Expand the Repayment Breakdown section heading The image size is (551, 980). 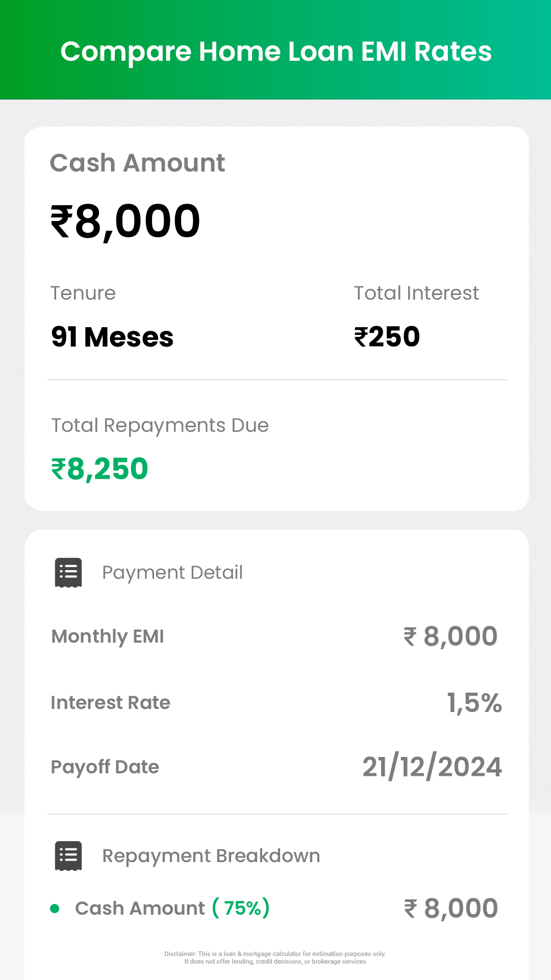pos(211,856)
